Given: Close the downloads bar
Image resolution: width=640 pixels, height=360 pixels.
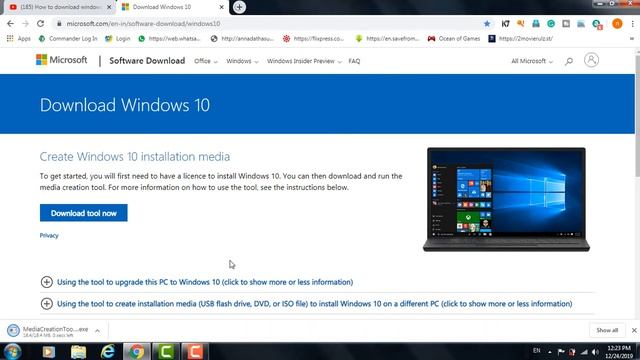Looking at the screenshot, I should 634,330.
